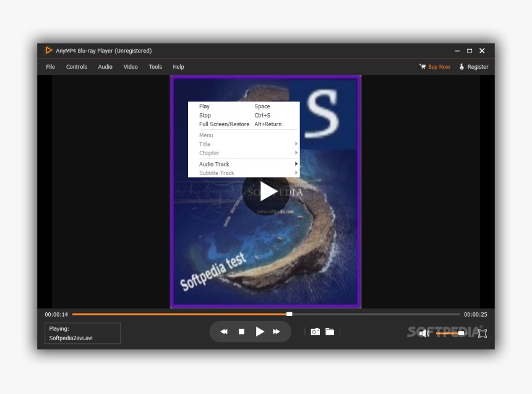Select Full Screen/Restore in the context menu

(225, 124)
